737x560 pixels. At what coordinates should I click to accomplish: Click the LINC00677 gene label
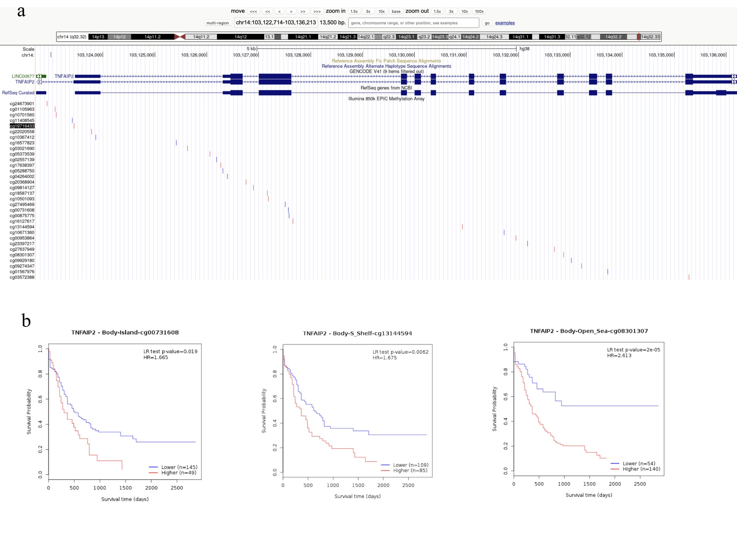pyautogui.click(x=23, y=76)
